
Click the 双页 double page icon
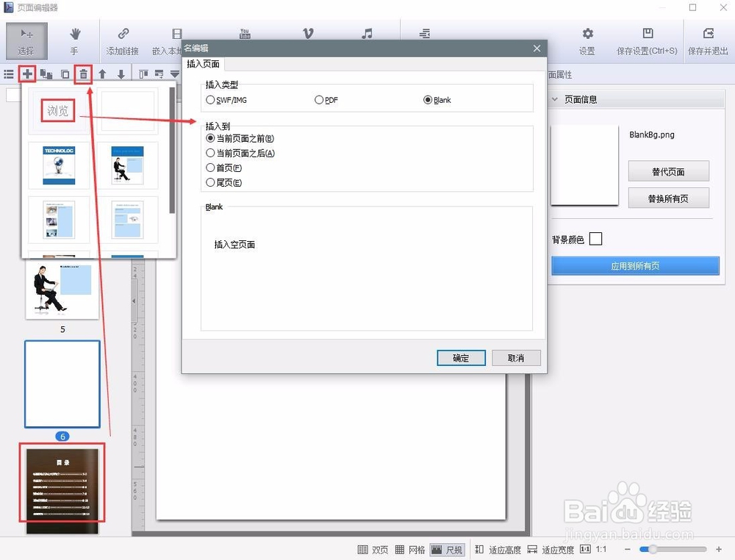[373, 550]
